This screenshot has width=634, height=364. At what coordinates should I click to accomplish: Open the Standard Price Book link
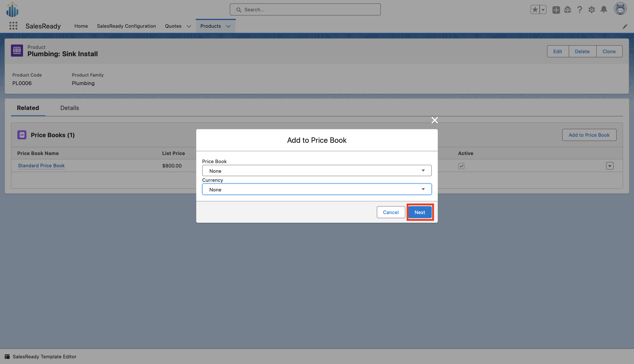(41, 166)
